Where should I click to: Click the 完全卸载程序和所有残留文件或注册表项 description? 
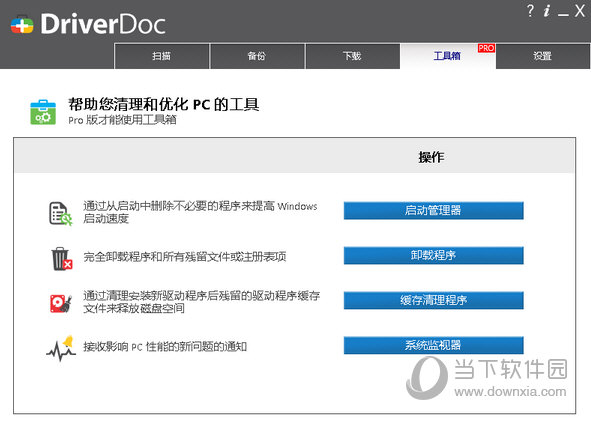(185, 257)
